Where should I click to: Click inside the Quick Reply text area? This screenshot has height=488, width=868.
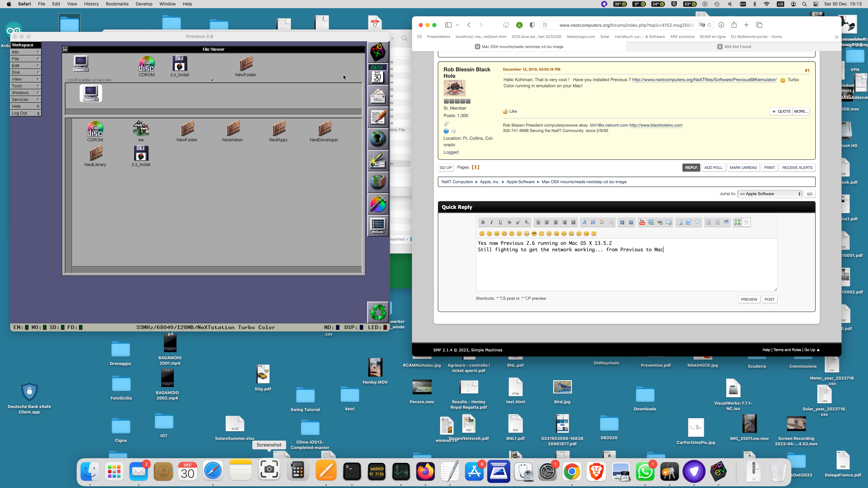coord(626,269)
